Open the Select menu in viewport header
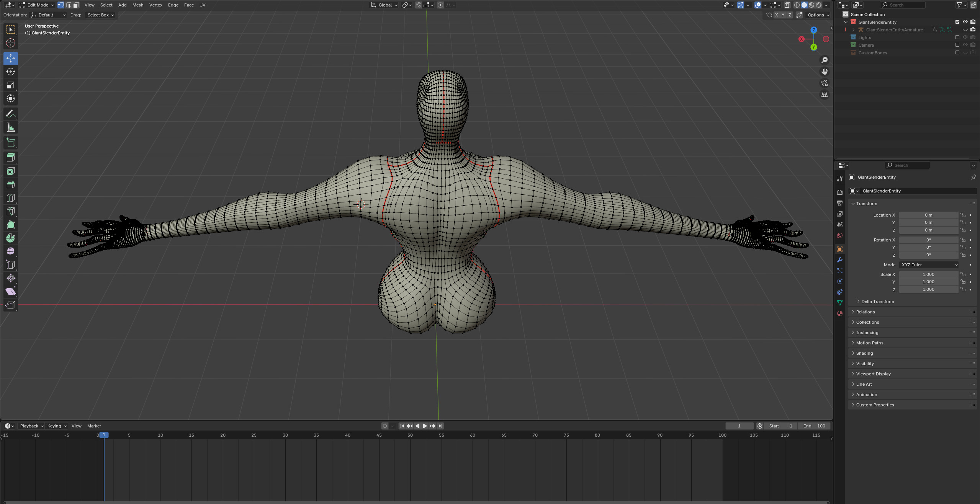Image resolution: width=980 pixels, height=504 pixels. coord(106,5)
